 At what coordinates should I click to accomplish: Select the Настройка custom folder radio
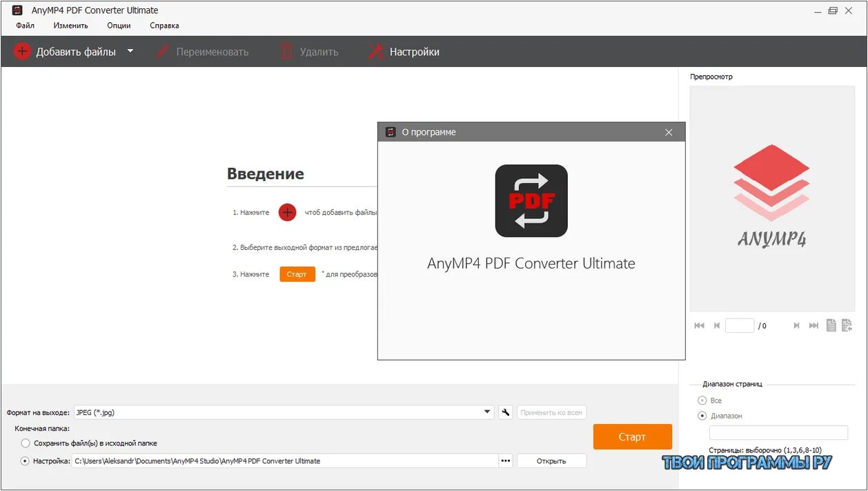coord(26,461)
